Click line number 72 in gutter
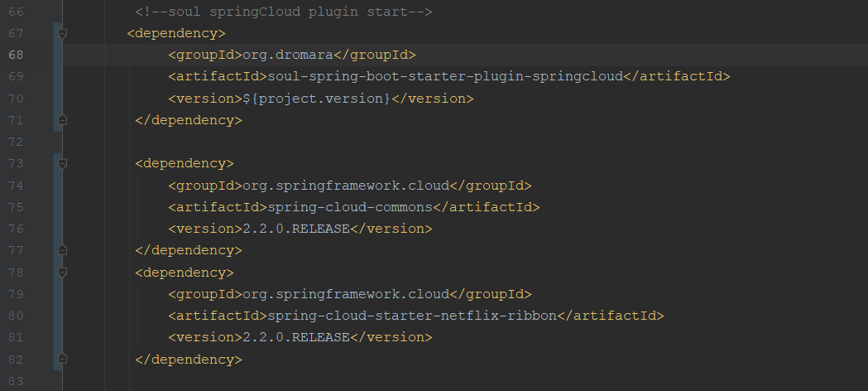868x391 pixels. (x=16, y=142)
